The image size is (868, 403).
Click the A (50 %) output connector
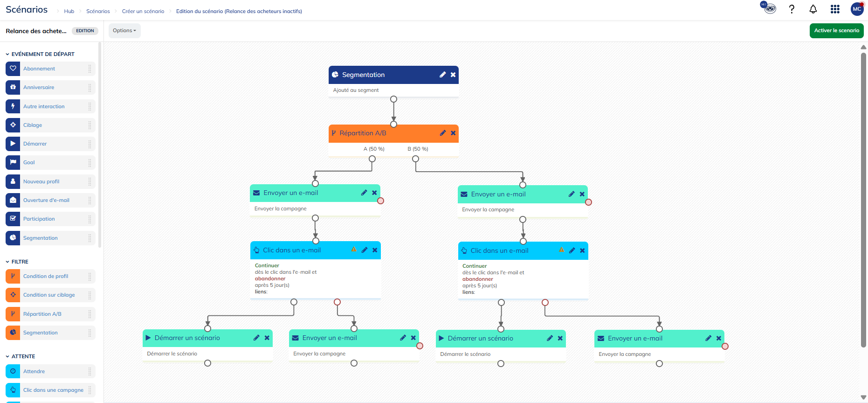(x=372, y=159)
